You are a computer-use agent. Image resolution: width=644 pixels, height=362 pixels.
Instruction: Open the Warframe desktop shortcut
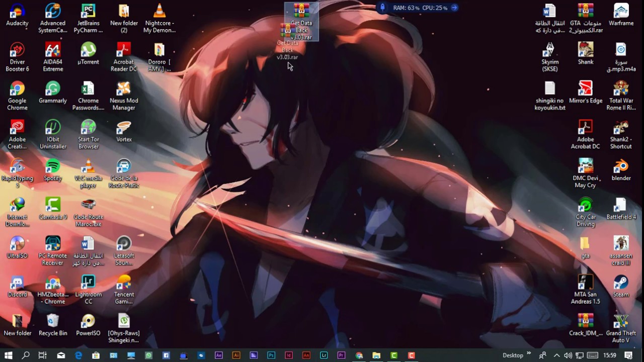[621, 15]
